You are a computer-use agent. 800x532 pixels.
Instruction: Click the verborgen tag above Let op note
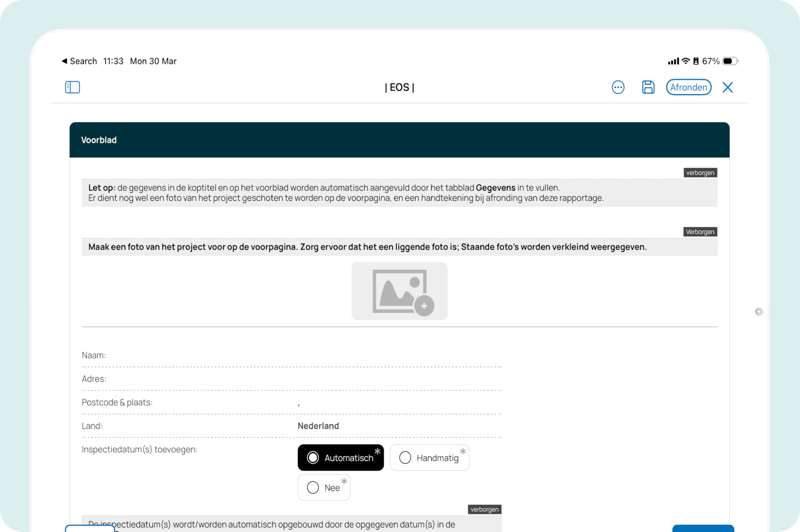pos(700,173)
